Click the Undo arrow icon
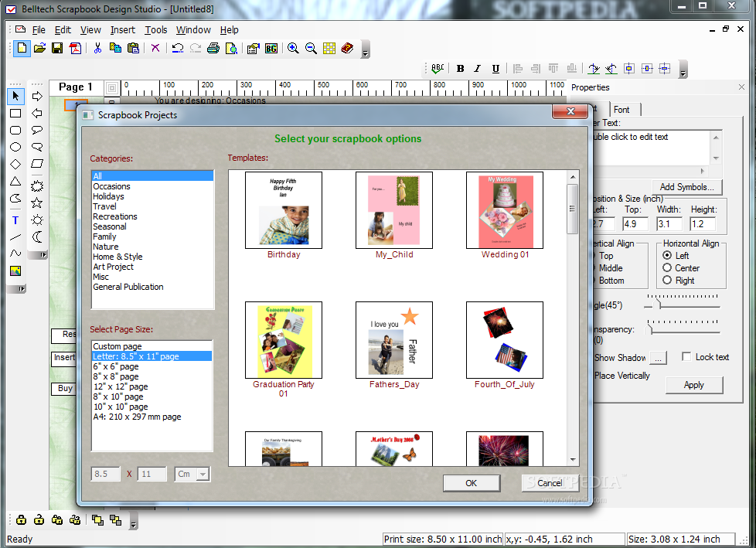756x548 pixels. [178, 48]
